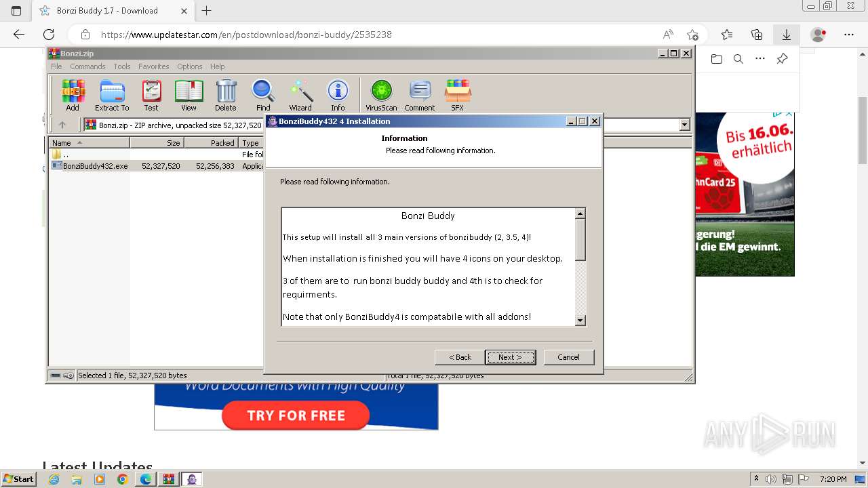Viewport: 868px width, 488px height.
Task: Search downloads with magnifier icon
Action: 738,59
